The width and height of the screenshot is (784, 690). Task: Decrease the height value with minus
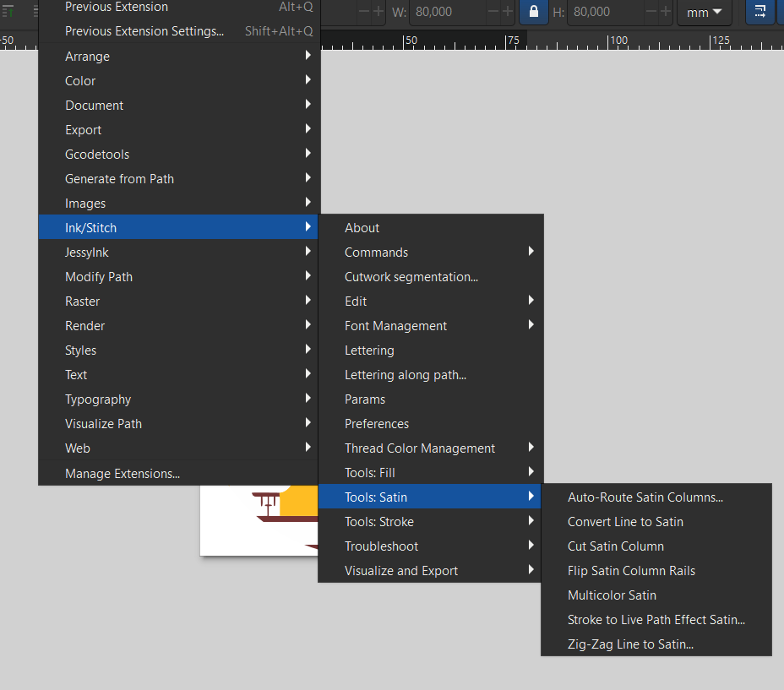[x=651, y=12]
